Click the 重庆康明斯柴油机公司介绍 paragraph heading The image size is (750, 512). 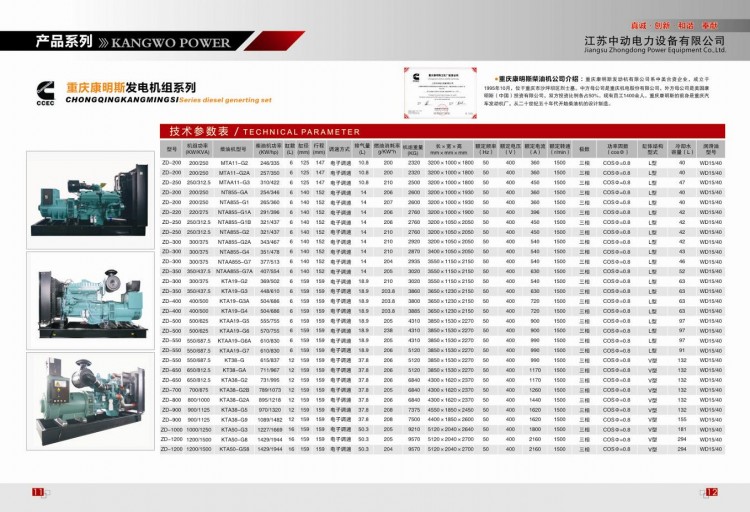539,78
